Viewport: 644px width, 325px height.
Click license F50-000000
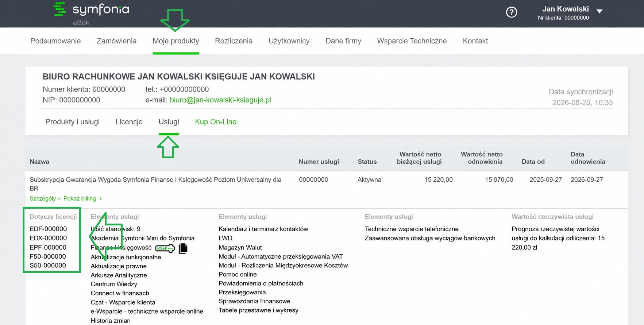tap(48, 256)
